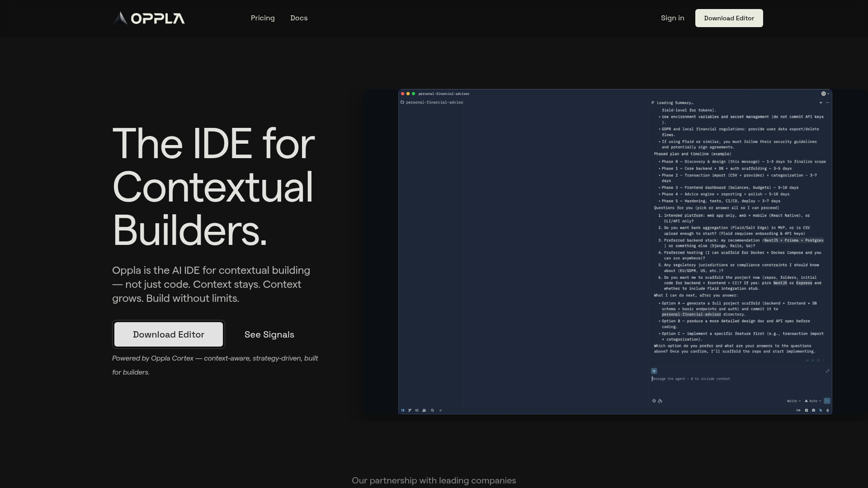Image resolution: width=868 pixels, height=488 pixels.
Task: Click the See Signals link
Action: click(269, 334)
